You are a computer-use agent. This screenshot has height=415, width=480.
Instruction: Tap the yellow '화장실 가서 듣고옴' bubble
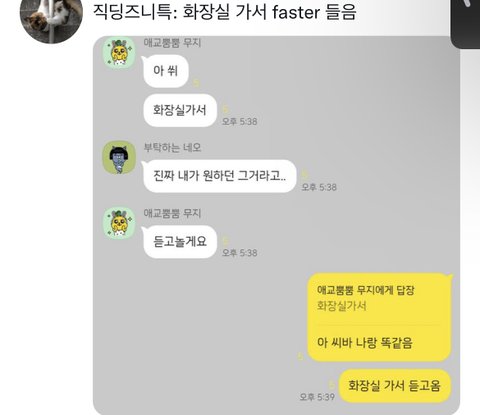coord(395,386)
